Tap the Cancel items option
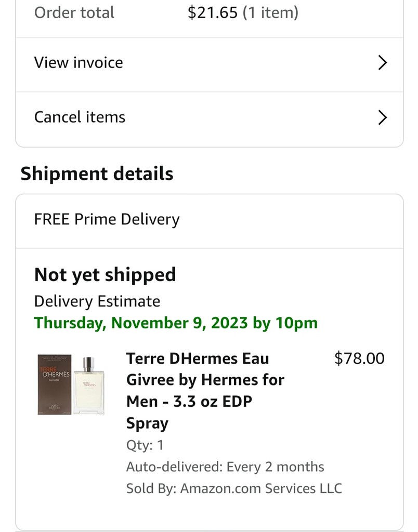 point(80,117)
